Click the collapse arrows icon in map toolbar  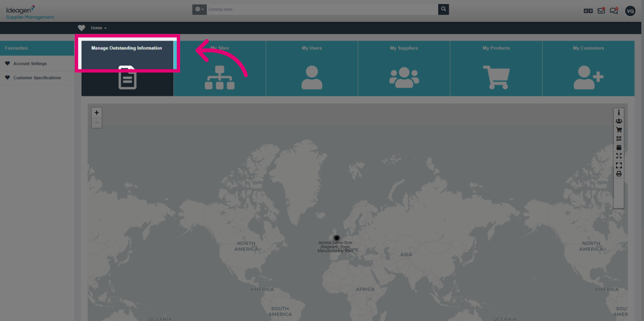619,156
